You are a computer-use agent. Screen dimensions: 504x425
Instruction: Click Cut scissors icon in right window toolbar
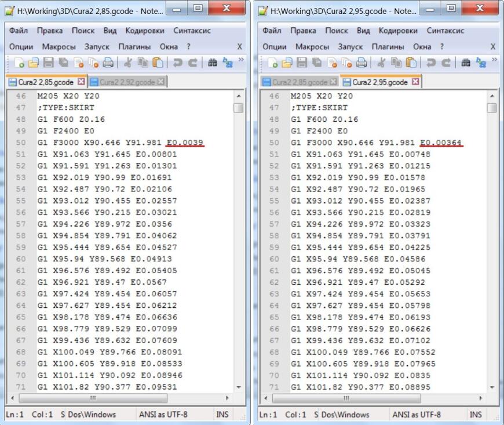coord(381,63)
